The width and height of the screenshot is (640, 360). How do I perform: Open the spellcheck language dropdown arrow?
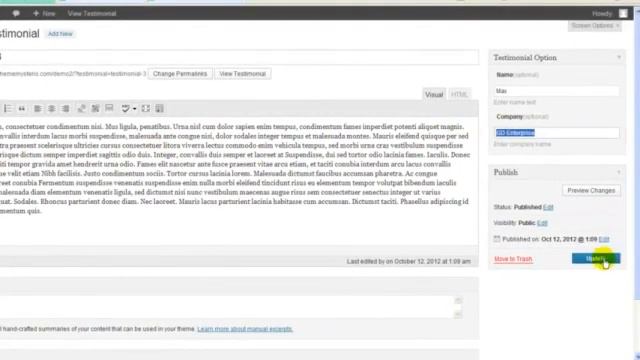(134, 109)
